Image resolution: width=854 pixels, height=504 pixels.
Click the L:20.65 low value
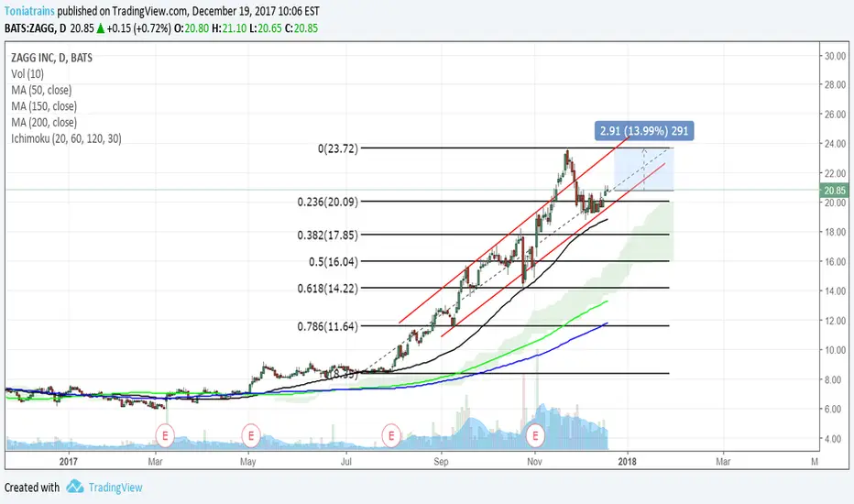tap(265, 28)
